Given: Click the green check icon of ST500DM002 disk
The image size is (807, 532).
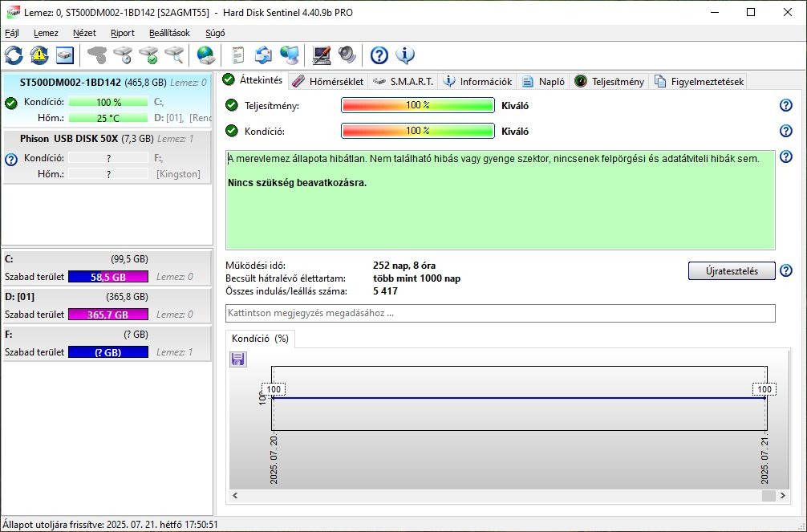Looking at the screenshot, I should coord(10,103).
